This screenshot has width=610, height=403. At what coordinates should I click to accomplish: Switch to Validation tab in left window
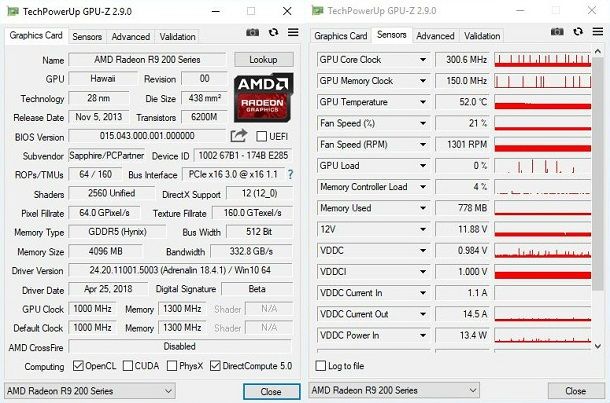click(x=177, y=37)
